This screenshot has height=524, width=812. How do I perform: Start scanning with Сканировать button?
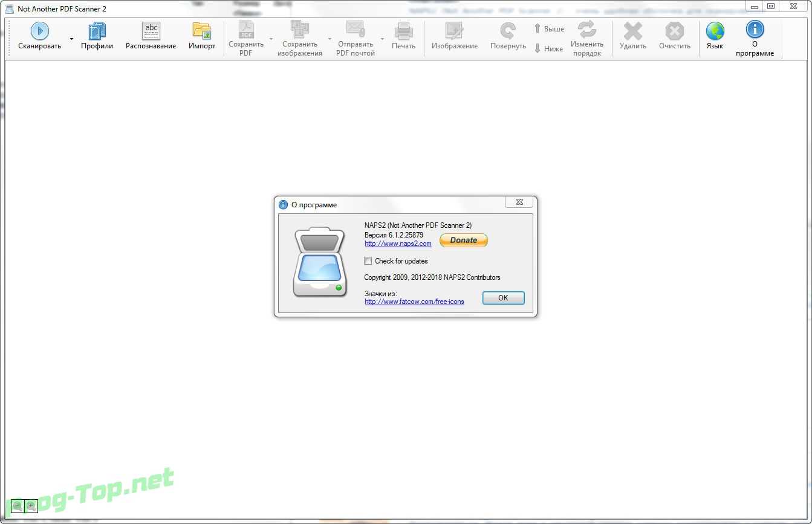pos(39,37)
